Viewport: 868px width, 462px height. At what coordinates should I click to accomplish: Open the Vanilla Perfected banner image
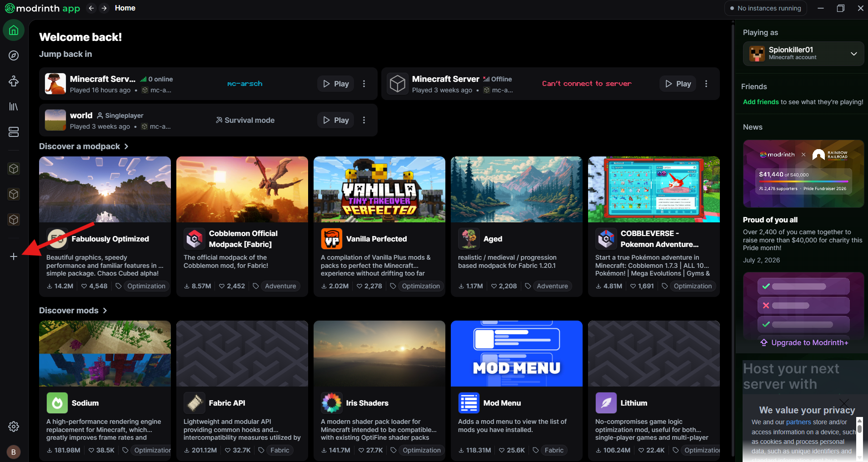point(379,190)
